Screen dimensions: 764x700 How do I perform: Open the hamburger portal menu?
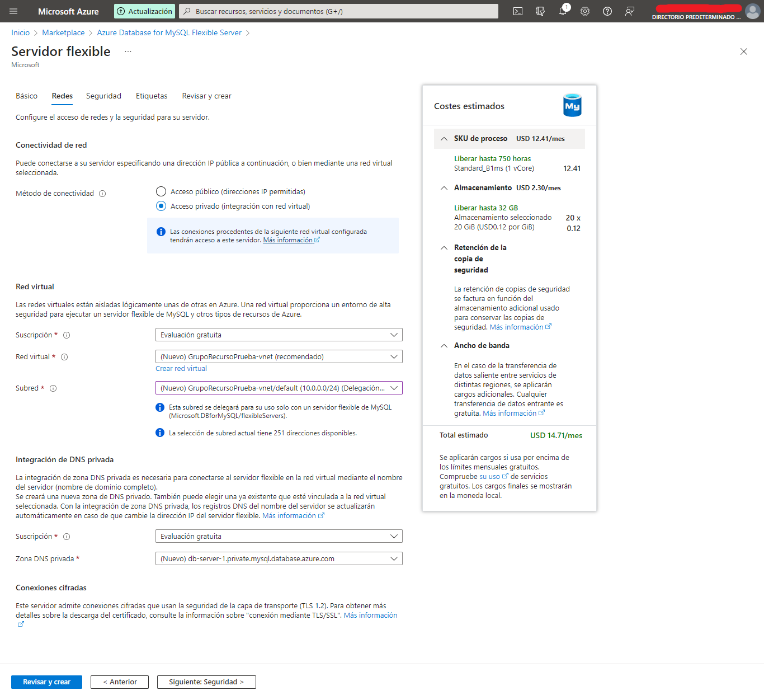[13, 11]
